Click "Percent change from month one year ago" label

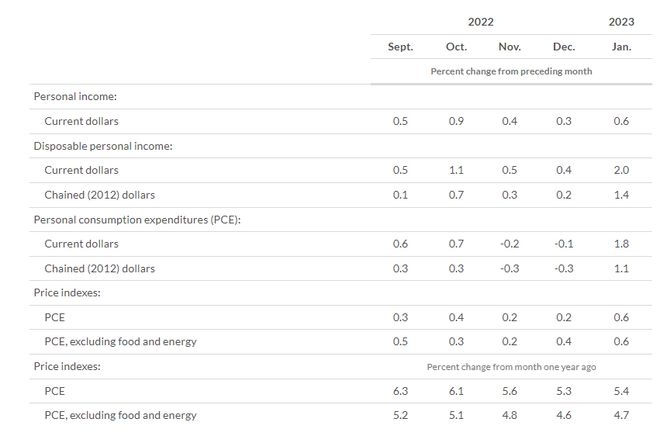pyautogui.click(x=511, y=367)
